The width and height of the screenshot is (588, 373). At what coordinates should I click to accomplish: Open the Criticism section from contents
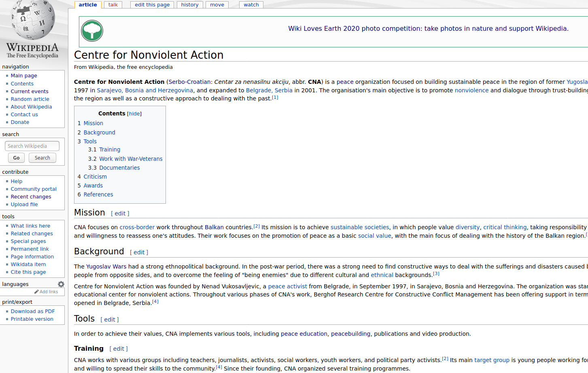95,177
